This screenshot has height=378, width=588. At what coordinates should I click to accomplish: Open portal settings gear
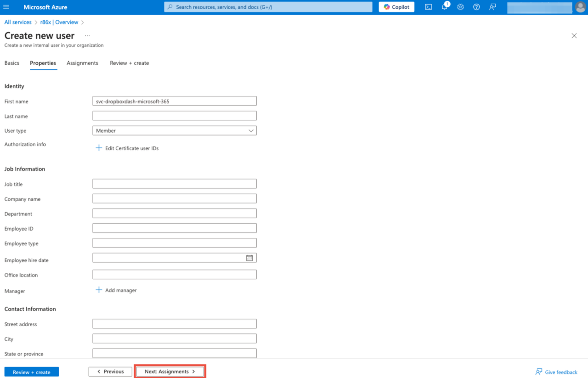tap(460, 7)
